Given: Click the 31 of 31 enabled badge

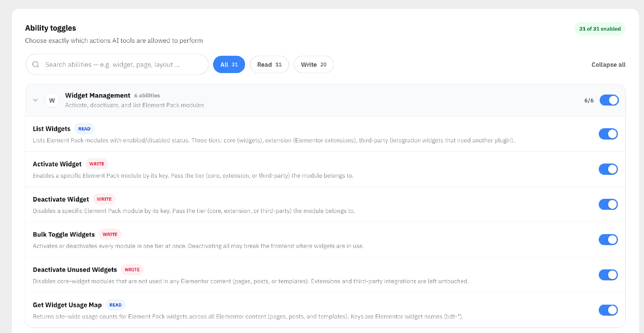Looking at the screenshot, I should click(600, 29).
